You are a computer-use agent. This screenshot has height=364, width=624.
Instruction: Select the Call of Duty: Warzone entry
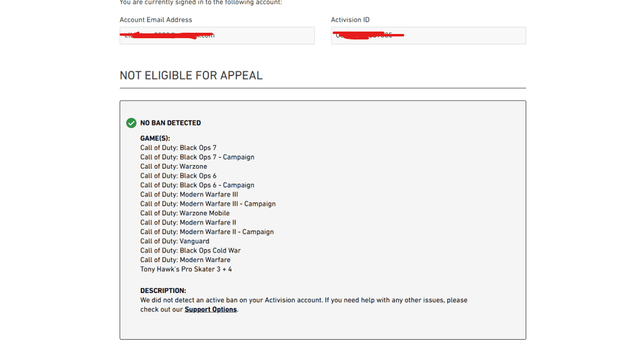(x=174, y=166)
